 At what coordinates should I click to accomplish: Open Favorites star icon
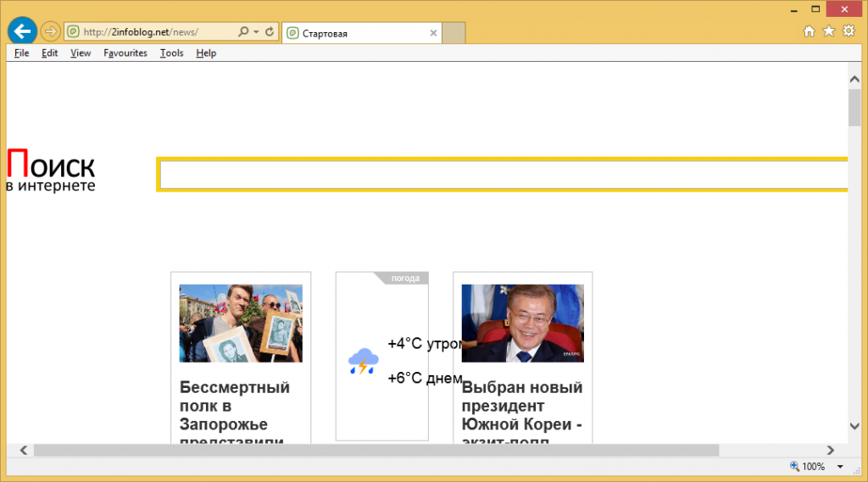tap(828, 31)
